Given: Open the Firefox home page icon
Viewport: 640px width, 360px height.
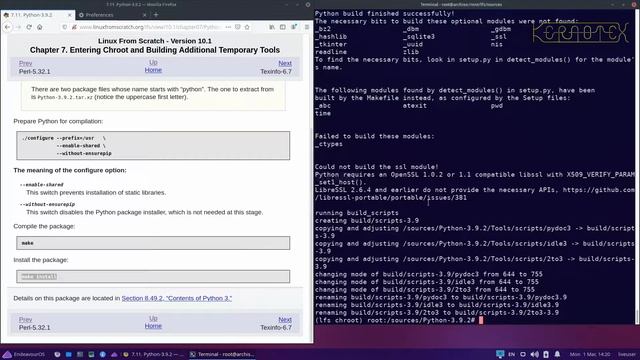Looking at the screenshot, I should [x=40, y=27].
